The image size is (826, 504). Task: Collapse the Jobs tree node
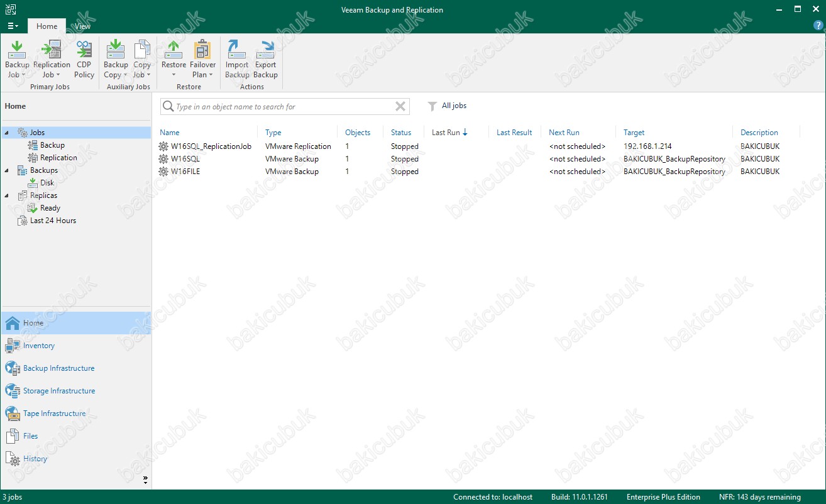7,133
